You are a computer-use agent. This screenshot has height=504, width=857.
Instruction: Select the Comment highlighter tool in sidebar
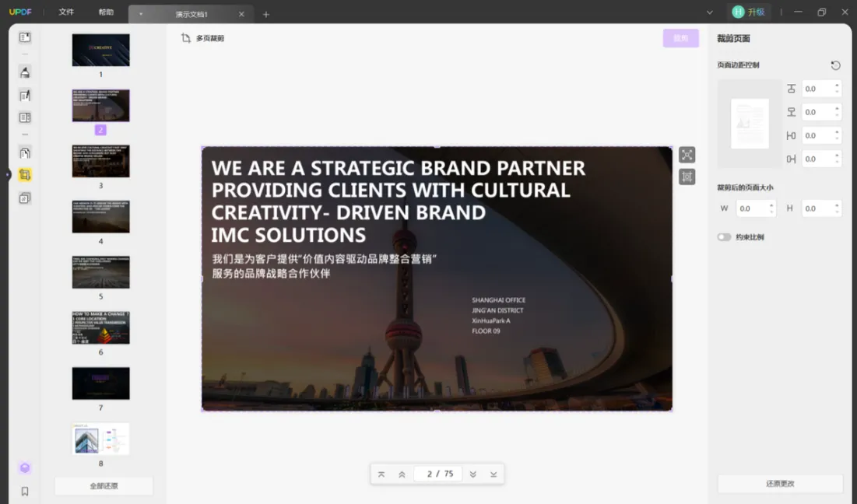tap(25, 72)
